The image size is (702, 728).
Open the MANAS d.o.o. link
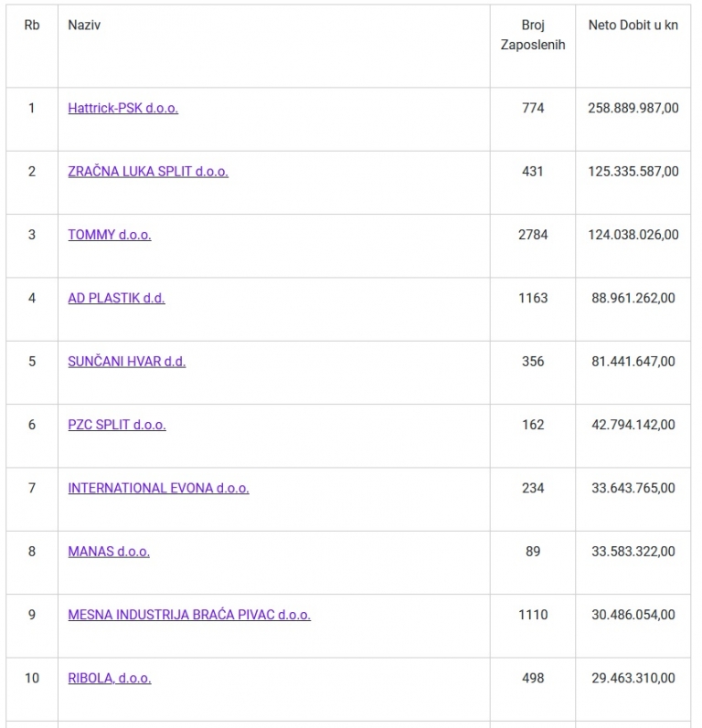(109, 552)
